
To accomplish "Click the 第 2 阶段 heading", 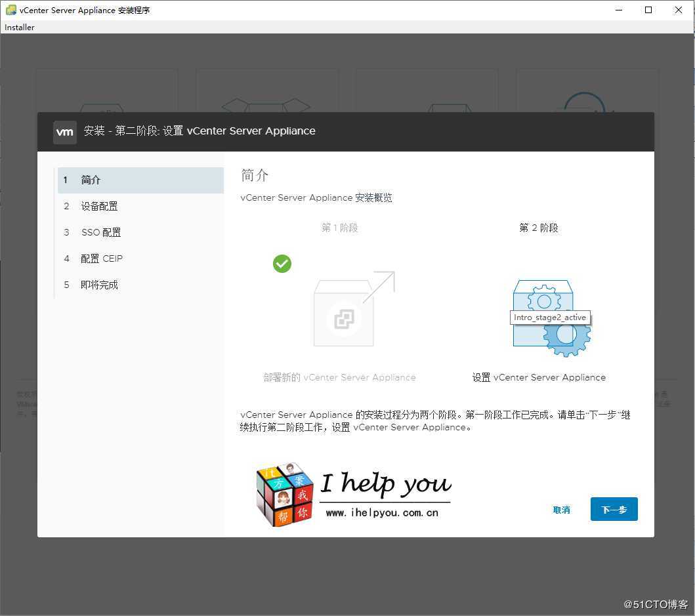I will pos(539,228).
